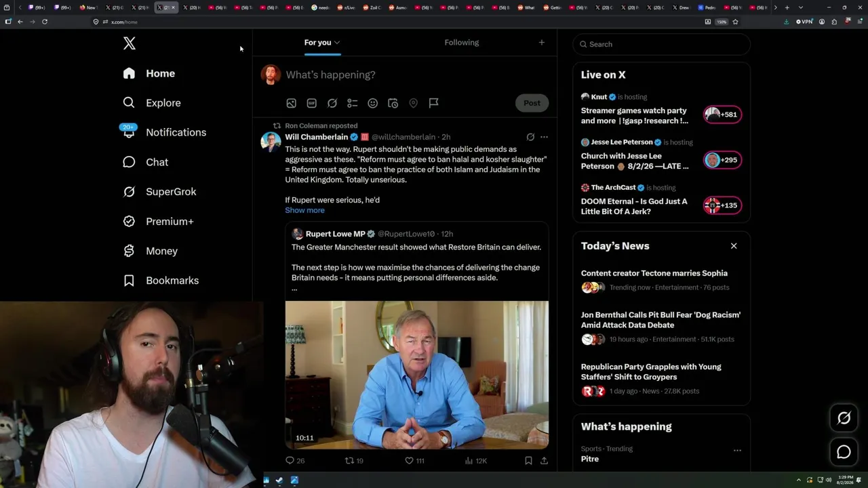This screenshot has width=868, height=488.
Task: Reload the page in the browser
Action: click(45, 22)
